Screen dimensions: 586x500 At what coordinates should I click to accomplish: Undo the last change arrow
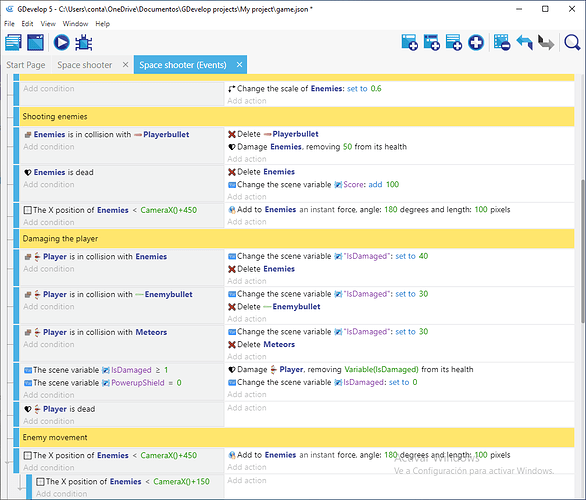coord(524,42)
